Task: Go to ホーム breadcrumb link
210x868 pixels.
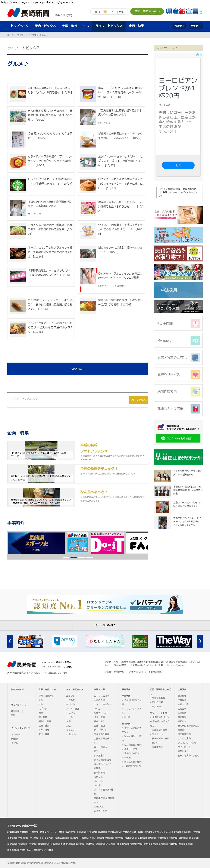Action: point(10,35)
